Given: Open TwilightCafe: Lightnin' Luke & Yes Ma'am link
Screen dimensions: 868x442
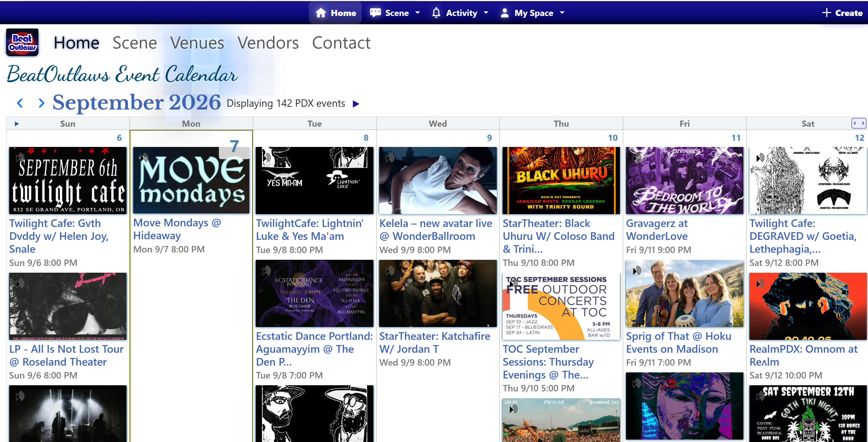Looking at the screenshot, I should coord(310,229).
